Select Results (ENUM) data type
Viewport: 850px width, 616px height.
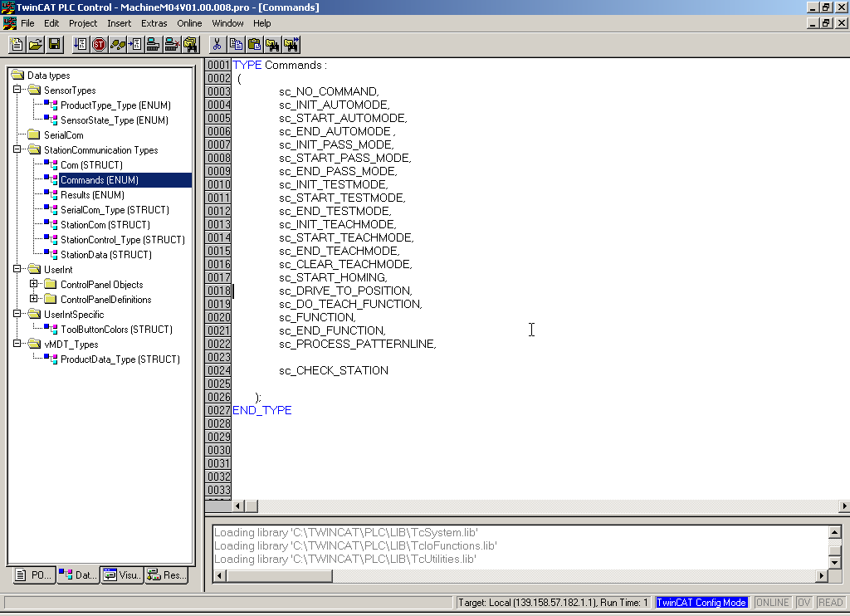[x=92, y=194]
